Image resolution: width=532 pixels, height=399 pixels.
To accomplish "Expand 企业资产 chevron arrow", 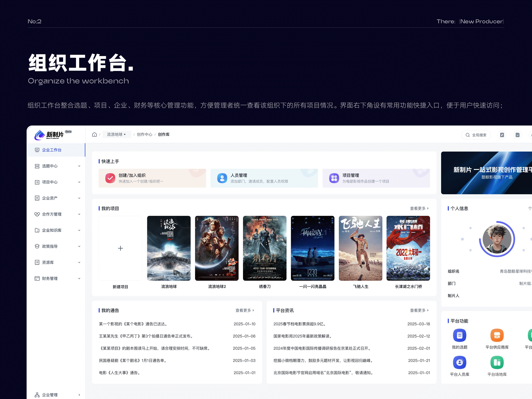I will [x=79, y=198].
